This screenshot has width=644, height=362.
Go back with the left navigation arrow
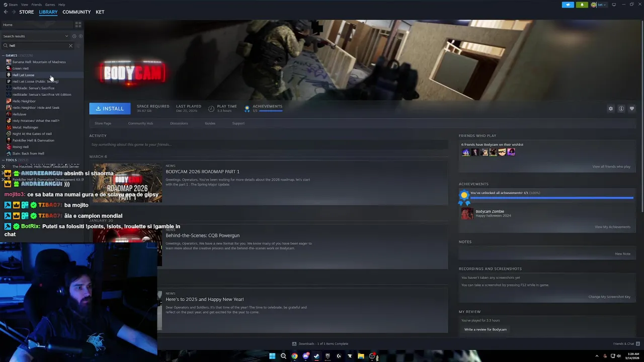pos(6,12)
